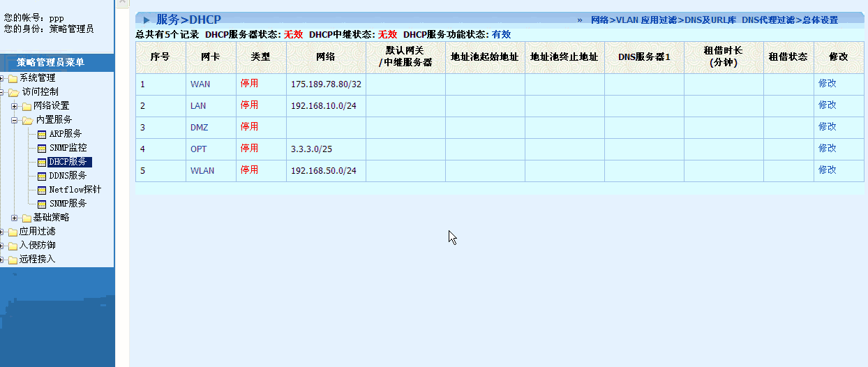Modify the WAN row DHCP settings
Viewport: 868px width, 367px height.
click(827, 83)
